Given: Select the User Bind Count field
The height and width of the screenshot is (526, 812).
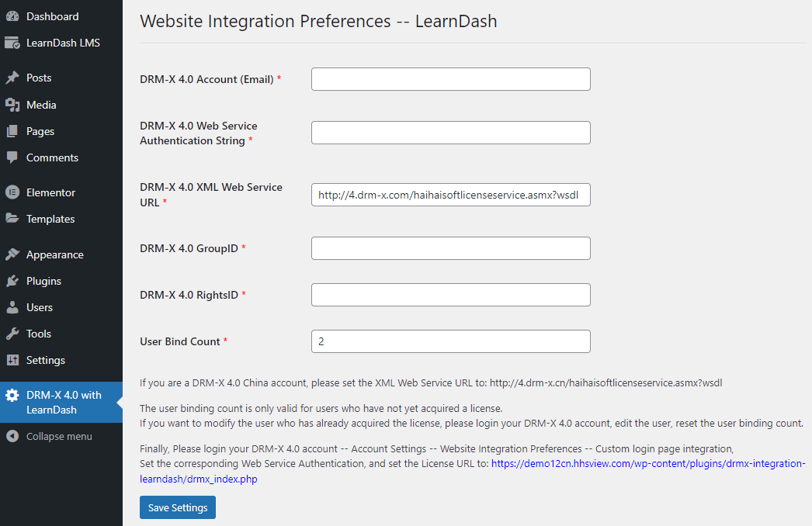Looking at the screenshot, I should [x=450, y=341].
